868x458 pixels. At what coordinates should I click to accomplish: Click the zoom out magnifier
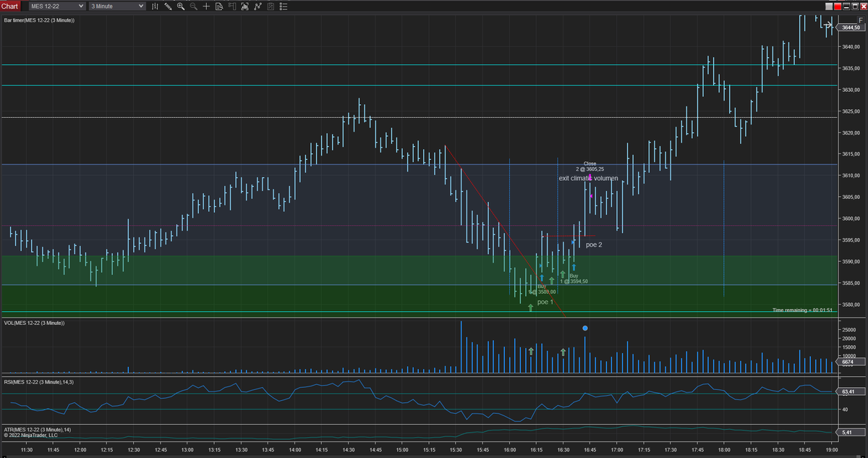tap(194, 6)
